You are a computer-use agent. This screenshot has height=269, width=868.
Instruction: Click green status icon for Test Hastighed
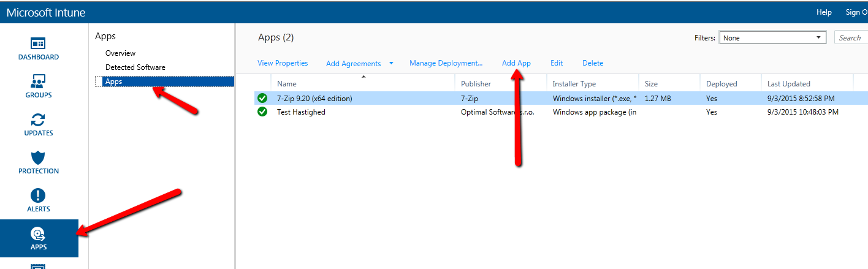pyautogui.click(x=262, y=112)
